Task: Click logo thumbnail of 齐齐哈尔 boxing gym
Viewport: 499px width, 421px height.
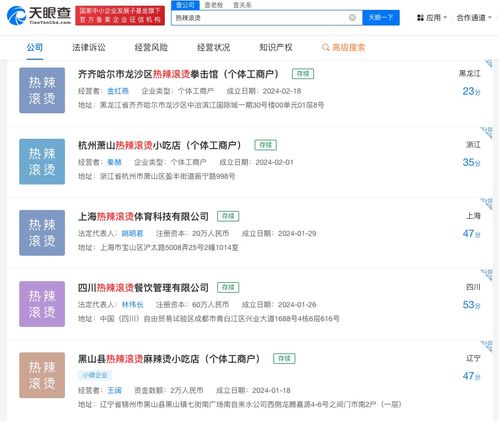Action: pyautogui.click(x=42, y=90)
